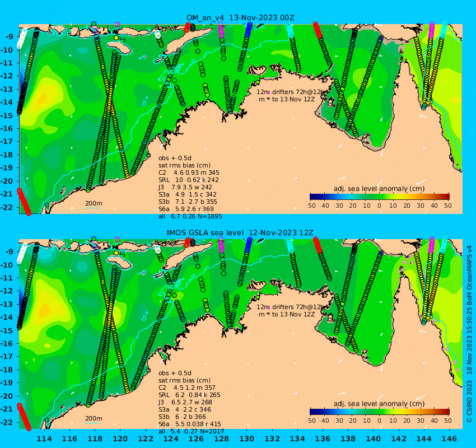Click the row "S6a 5.5 0.038 r 415"
Screen dimensions: 476x448
click(190, 424)
